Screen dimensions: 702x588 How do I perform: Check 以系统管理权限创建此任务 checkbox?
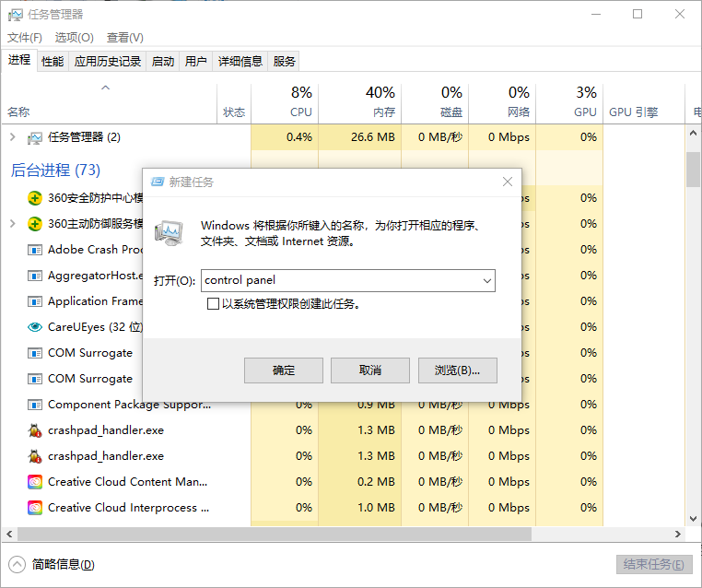point(213,304)
